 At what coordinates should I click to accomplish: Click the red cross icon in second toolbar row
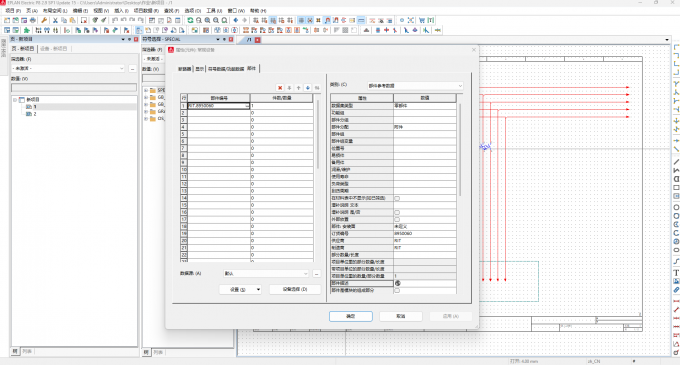[x=386, y=30]
